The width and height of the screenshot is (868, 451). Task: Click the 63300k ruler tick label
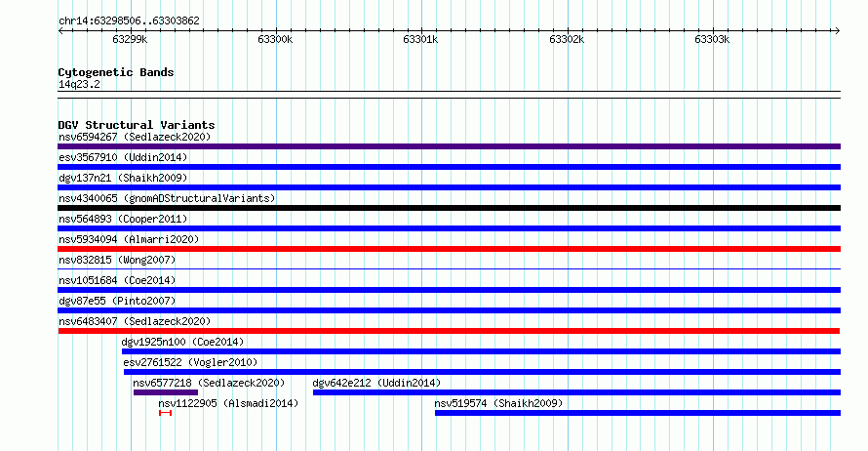[275, 40]
